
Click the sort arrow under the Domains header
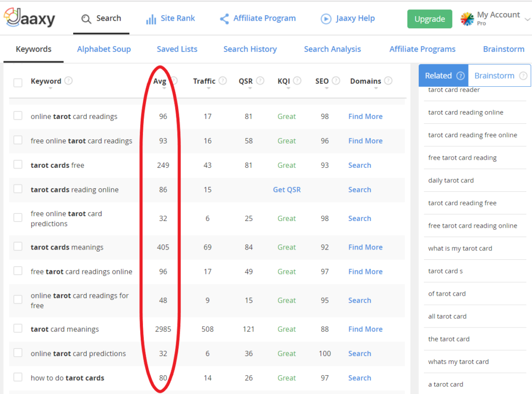[x=376, y=88]
